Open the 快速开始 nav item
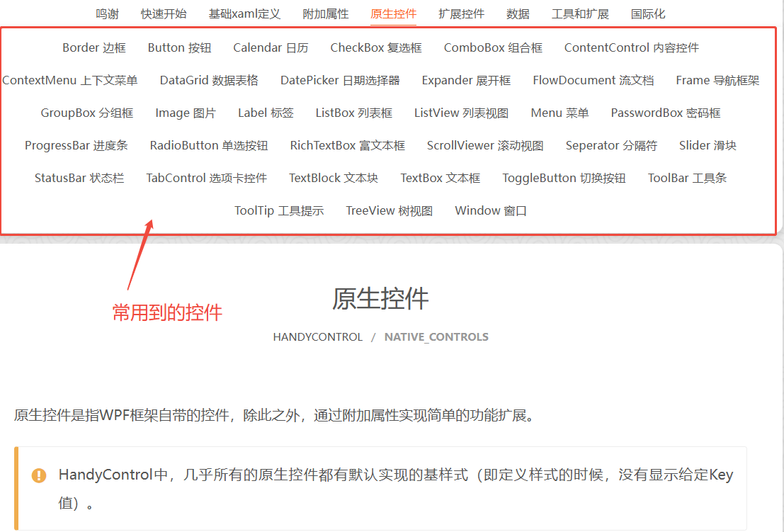 (164, 14)
